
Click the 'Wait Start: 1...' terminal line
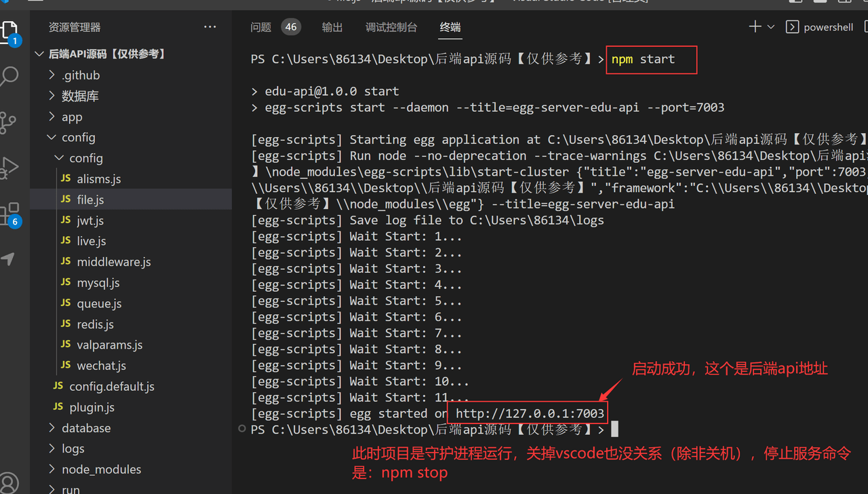point(357,236)
